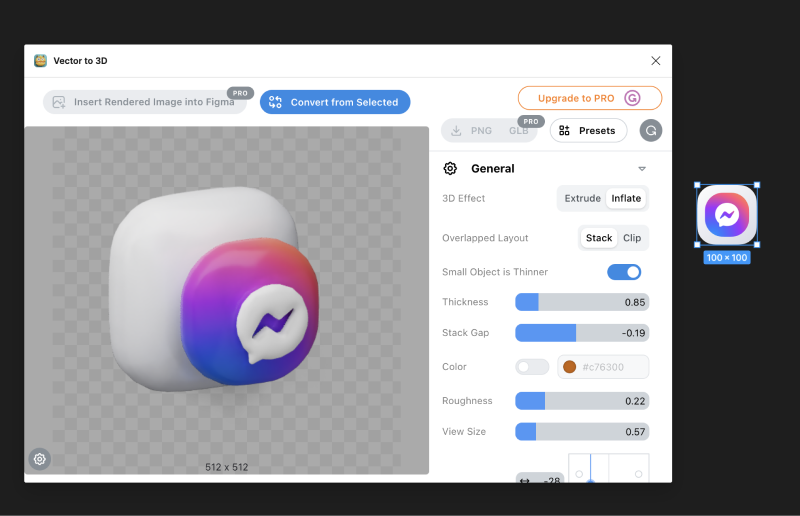The height and width of the screenshot is (516, 800).
Task: Close the Vector to 3D plugin window
Action: pyautogui.click(x=656, y=61)
